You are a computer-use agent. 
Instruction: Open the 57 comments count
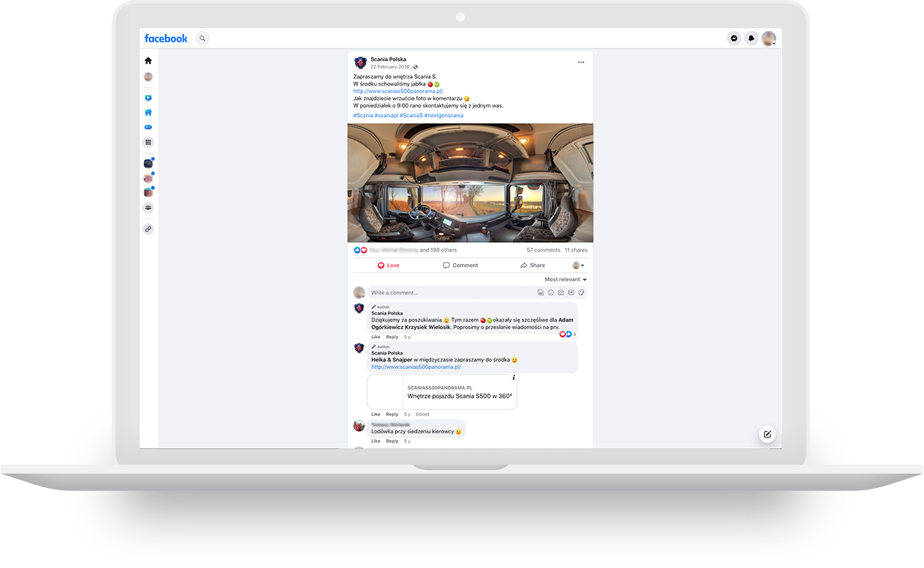543,250
